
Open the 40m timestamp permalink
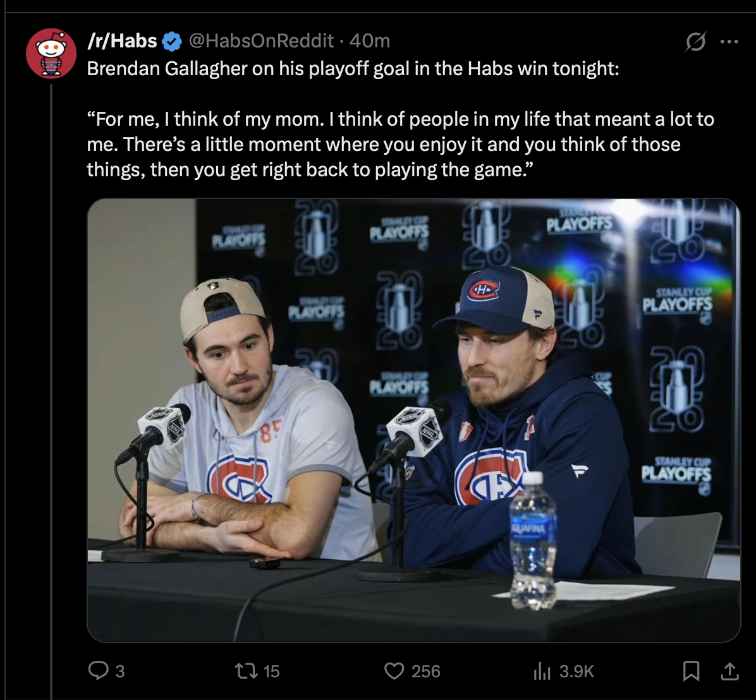369,41
